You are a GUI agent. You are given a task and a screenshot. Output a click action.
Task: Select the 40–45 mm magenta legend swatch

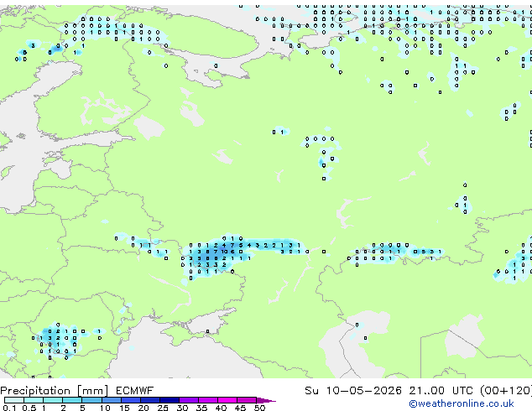227,400
